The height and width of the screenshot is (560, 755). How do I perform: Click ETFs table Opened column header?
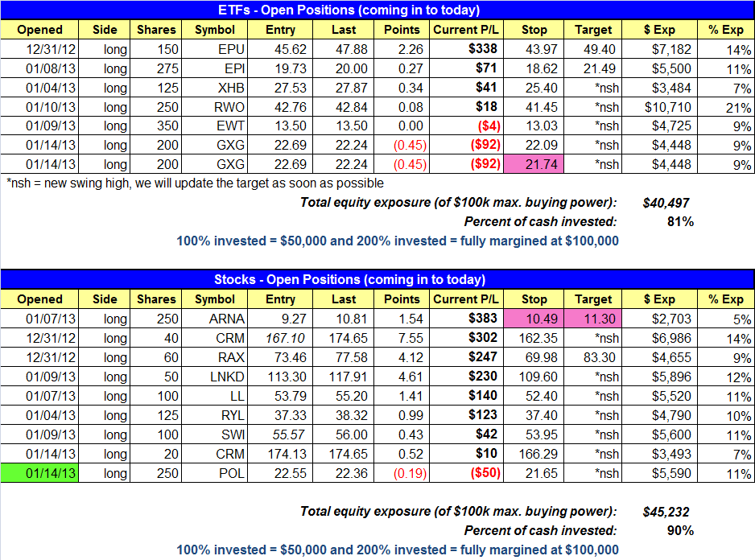[x=39, y=30]
